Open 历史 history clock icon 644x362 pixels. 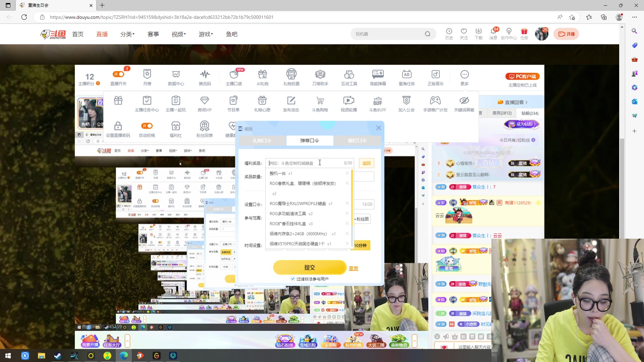tap(449, 34)
